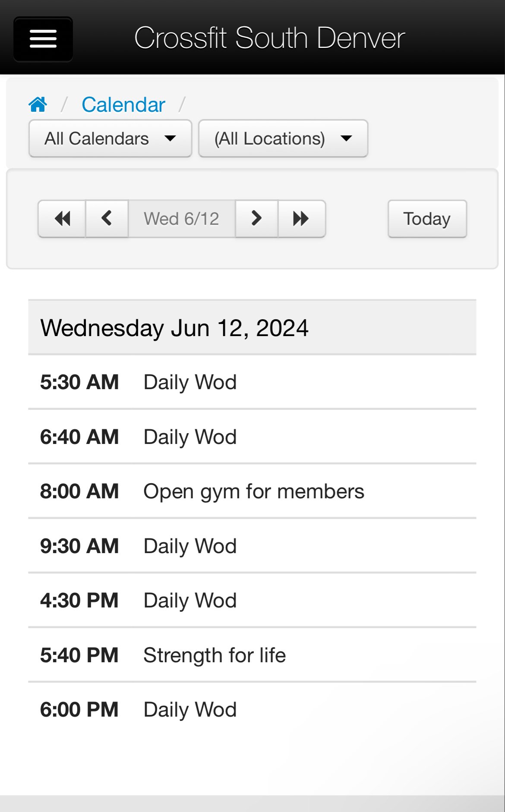Open the 5:40 PM Strength for life class

(215, 655)
